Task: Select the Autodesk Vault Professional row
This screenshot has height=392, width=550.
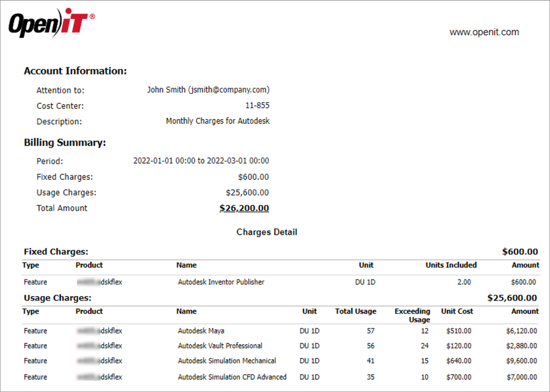Action: [219, 346]
